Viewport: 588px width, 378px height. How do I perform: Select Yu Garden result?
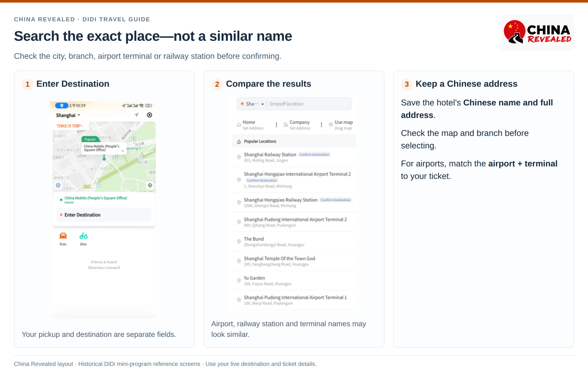click(294, 281)
